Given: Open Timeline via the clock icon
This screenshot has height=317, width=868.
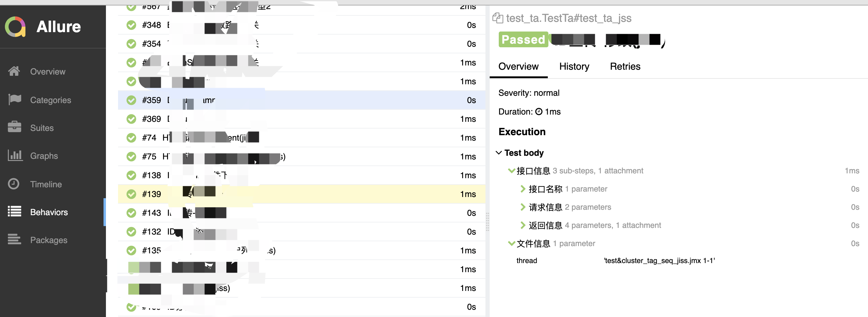Looking at the screenshot, I should pyautogui.click(x=14, y=184).
